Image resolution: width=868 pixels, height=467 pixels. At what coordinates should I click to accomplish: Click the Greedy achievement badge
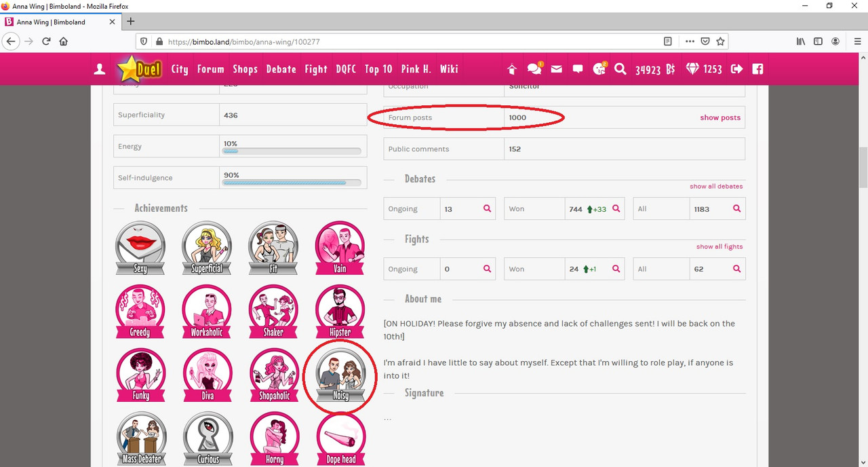tap(140, 312)
